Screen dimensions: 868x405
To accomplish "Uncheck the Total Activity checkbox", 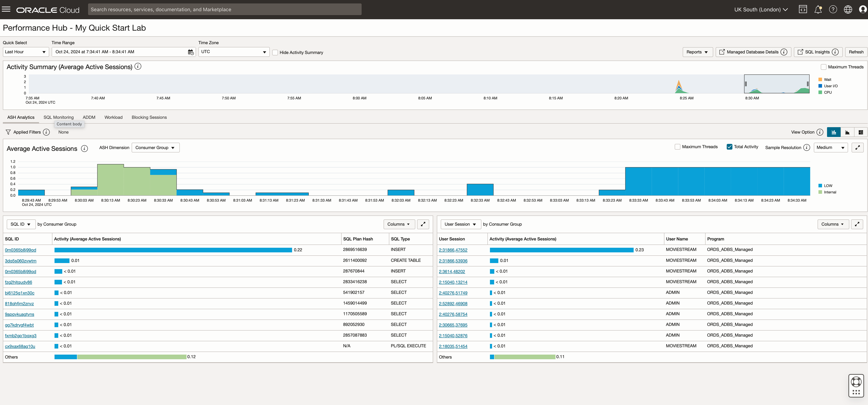I will (x=729, y=147).
